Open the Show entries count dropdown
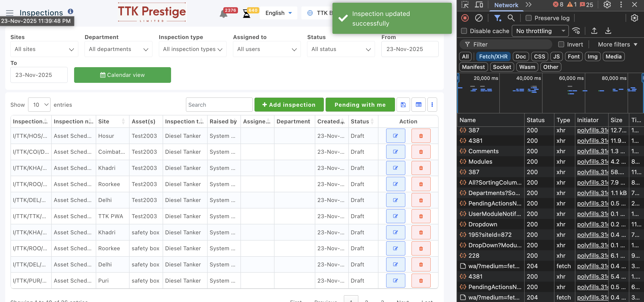This screenshot has height=302, width=644. pyautogui.click(x=39, y=104)
